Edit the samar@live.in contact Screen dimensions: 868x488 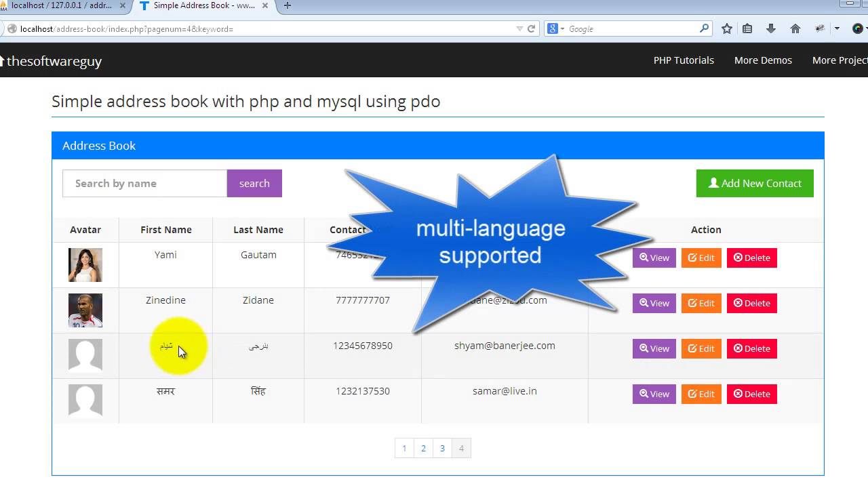pos(701,394)
